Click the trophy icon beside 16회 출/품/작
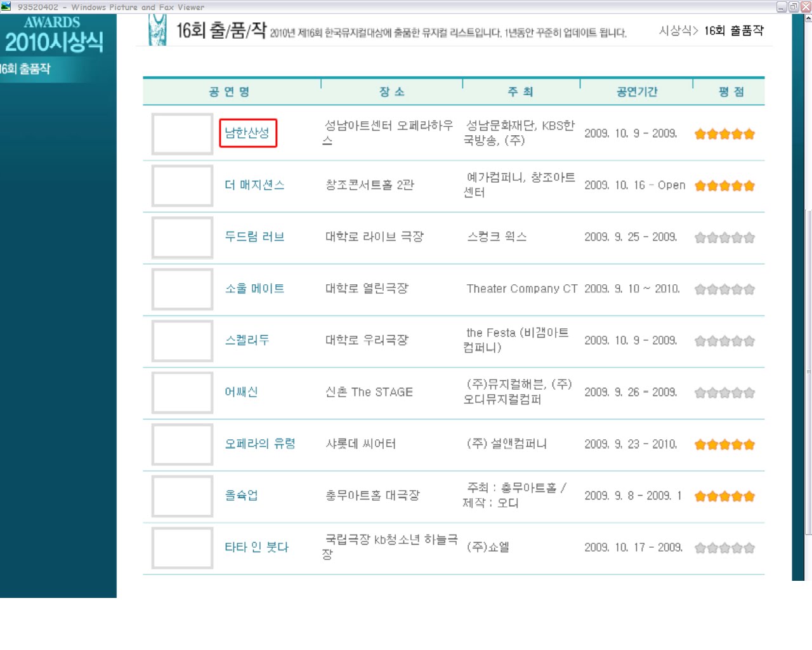 point(157,30)
